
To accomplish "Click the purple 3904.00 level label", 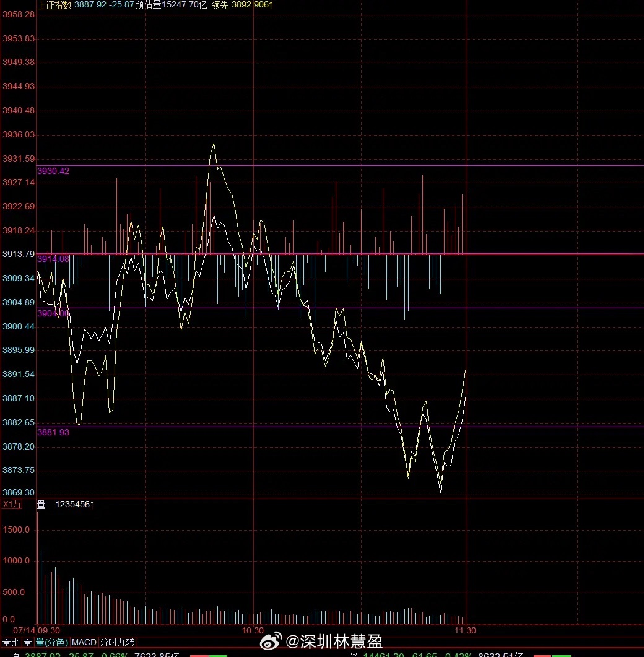I will (x=53, y=313).
